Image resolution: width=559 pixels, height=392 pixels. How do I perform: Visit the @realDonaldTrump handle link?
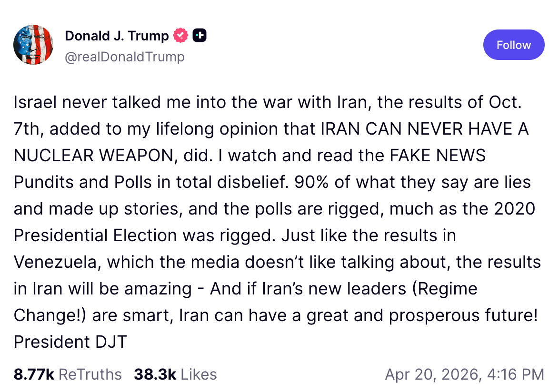point(124,57)
